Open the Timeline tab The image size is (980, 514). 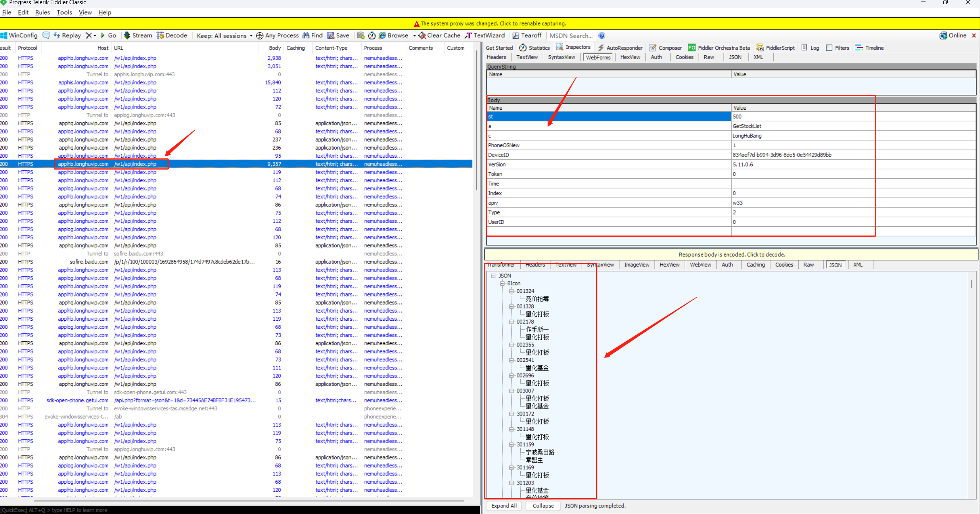point(870,48)
